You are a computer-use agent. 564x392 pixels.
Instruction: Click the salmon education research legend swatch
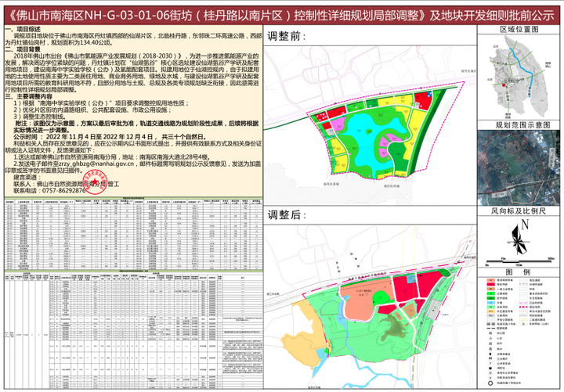[490, 280]
